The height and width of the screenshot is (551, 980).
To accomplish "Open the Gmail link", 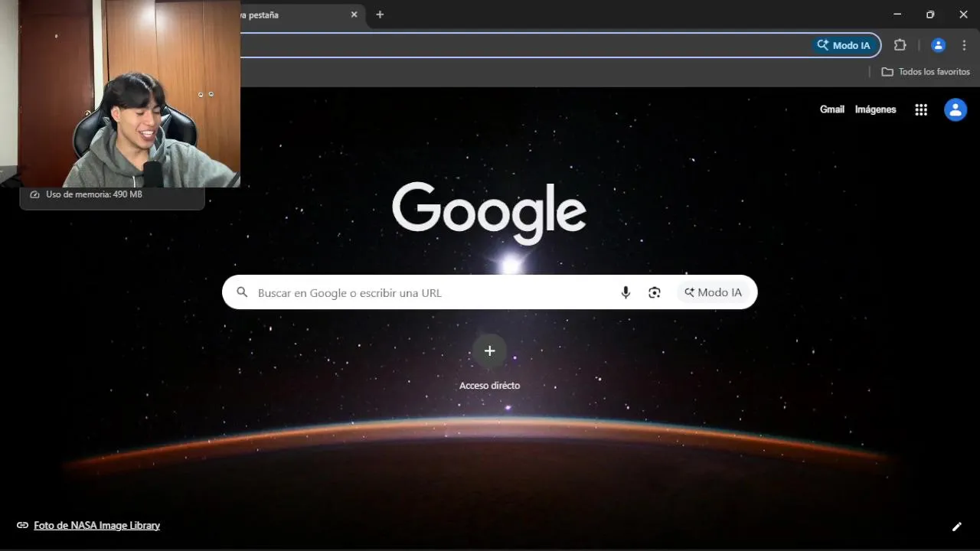I will [x=832, y=109].
